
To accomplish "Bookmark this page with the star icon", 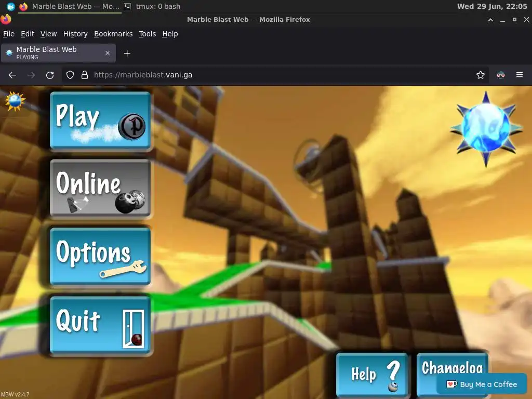I will click(x=481, y=75).
